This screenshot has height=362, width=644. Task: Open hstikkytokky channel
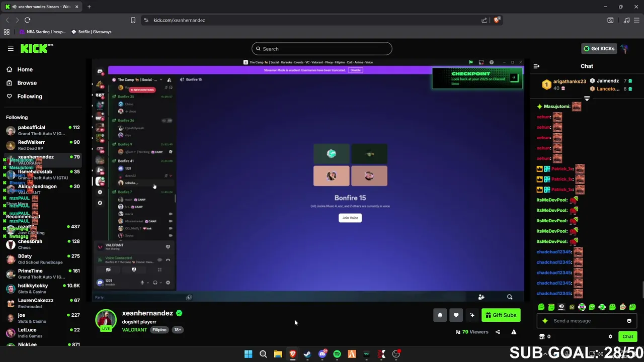click(x=42, y=289)
